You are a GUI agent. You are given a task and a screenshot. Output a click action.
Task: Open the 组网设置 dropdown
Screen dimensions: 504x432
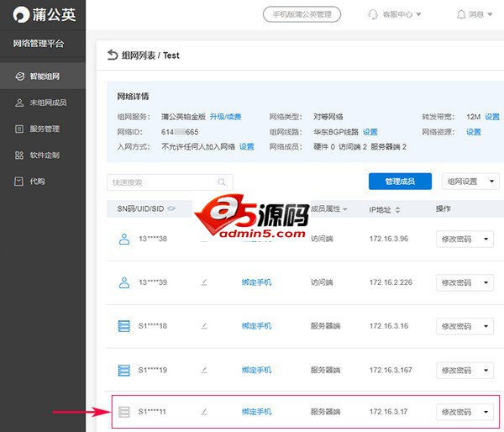pos(470,182)
